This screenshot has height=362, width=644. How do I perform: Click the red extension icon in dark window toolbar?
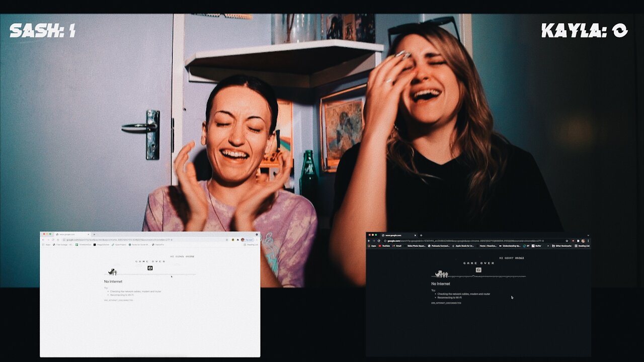point(574,241)
